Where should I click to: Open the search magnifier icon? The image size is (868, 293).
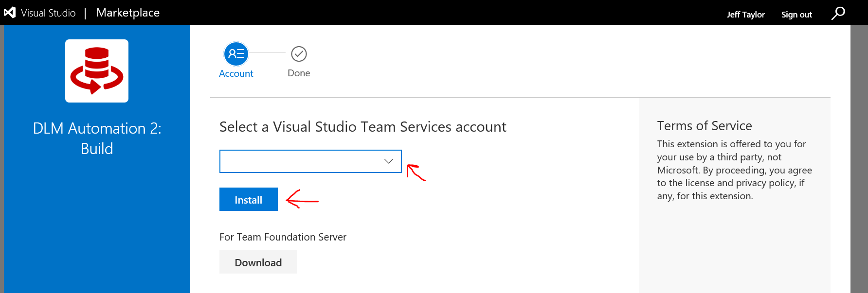click(x=838, y=13)
